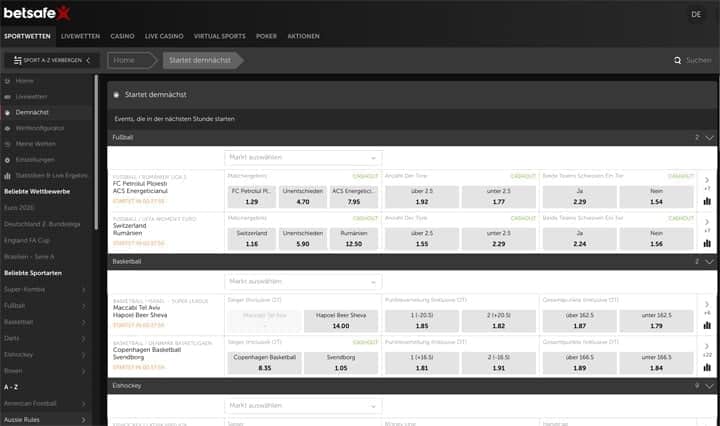The image size is (720, 426).
Task: Open the Poker tab
Action: [x=266, y=36]
